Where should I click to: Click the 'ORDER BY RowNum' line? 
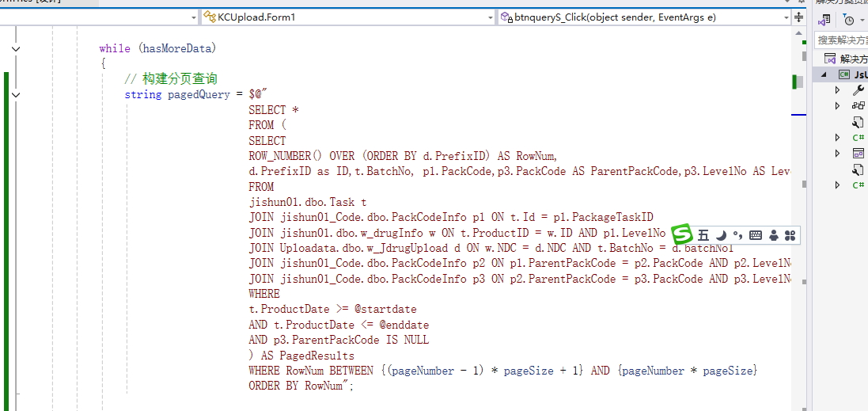point(301,386)
